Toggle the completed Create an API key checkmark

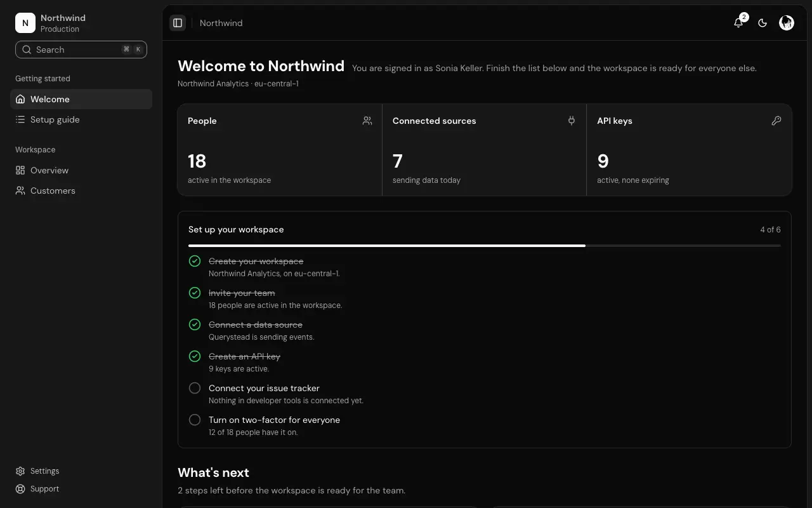[x=195, y=356]
